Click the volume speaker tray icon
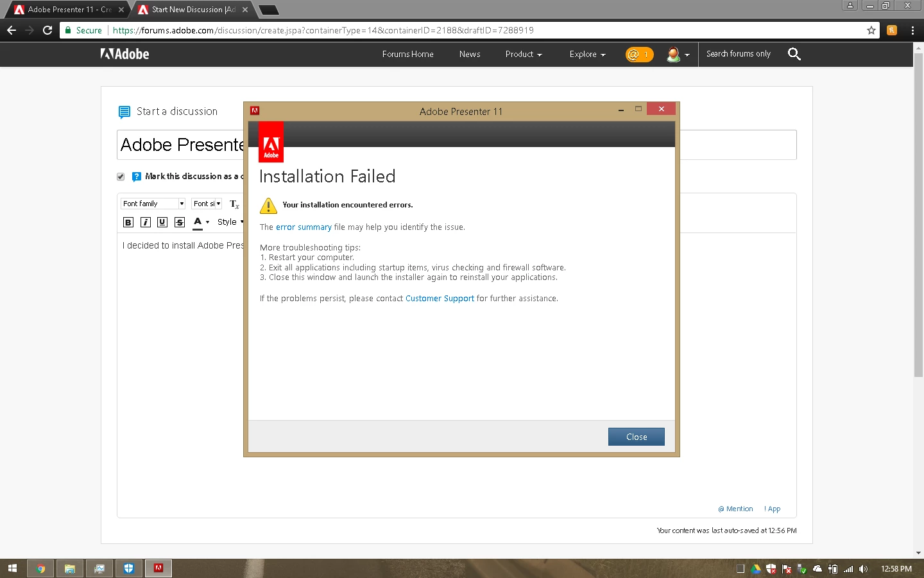The image size is (924, 578). pos(864,569)
